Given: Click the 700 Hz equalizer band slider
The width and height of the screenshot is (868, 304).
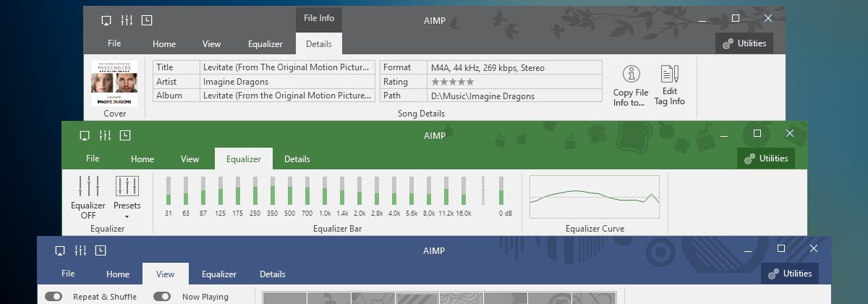Looking at the screenshot, I should click(307, 190).
